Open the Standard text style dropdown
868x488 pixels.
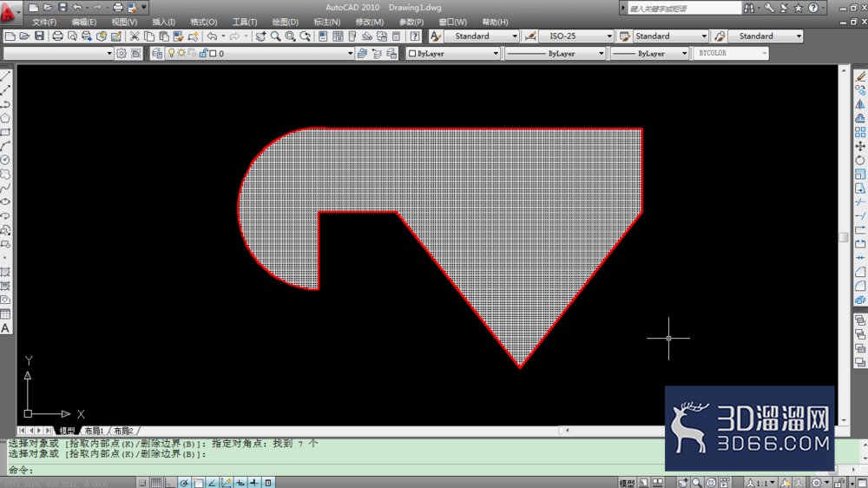pyautogui.click(x=514, y=36)
